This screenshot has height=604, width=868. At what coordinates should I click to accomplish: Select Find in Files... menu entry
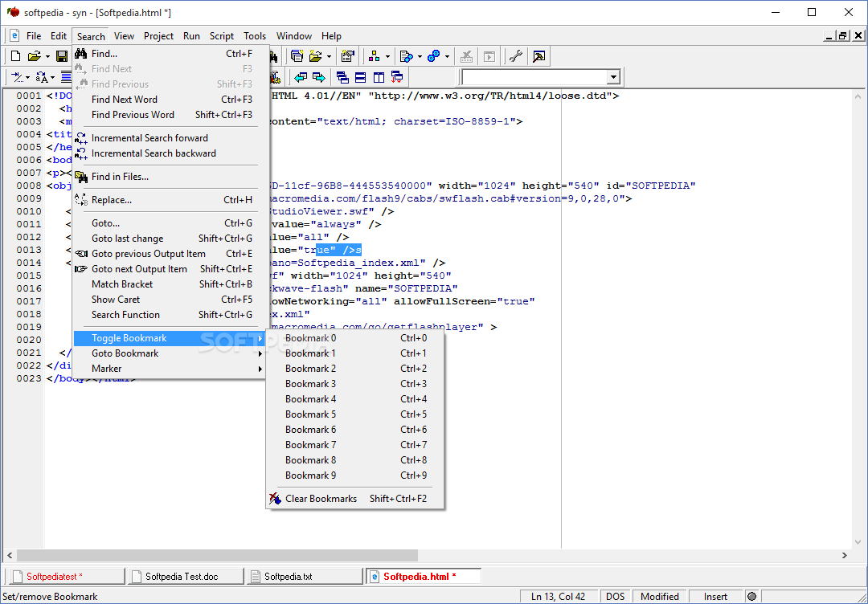coord(170,177)
